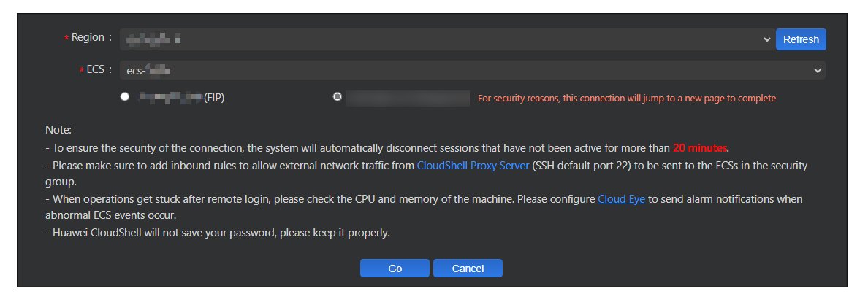The image size is (868, 305).
Task: Click the red "20 minutes" text
Action: tap(700, 148)
